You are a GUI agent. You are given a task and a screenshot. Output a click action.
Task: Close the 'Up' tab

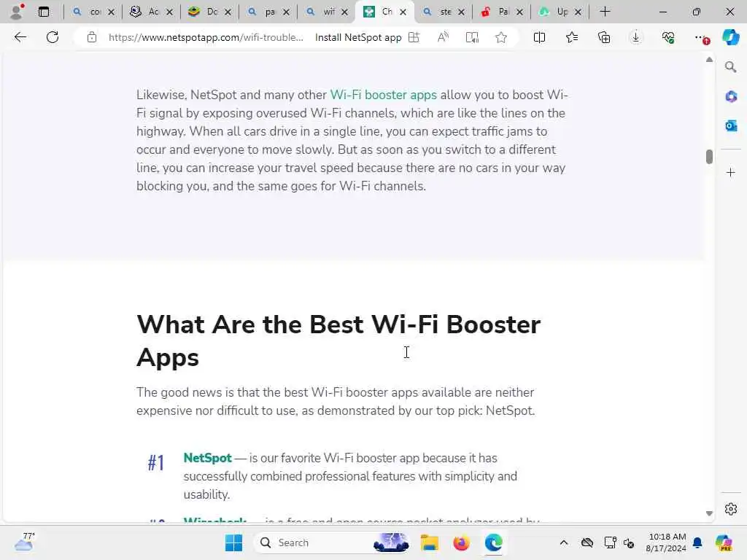578,12
